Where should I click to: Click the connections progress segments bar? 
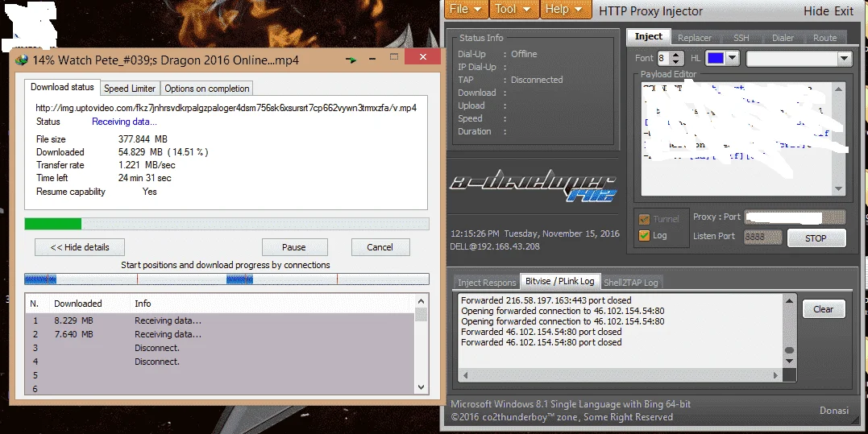(x=226, y=279)
